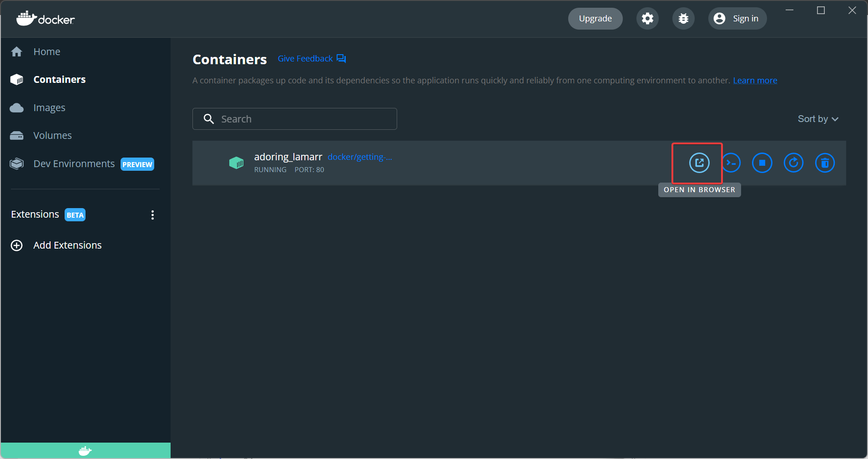Screen dimensions: 868x459
Task: Focus the container Search field
Action: pos(300,119)
